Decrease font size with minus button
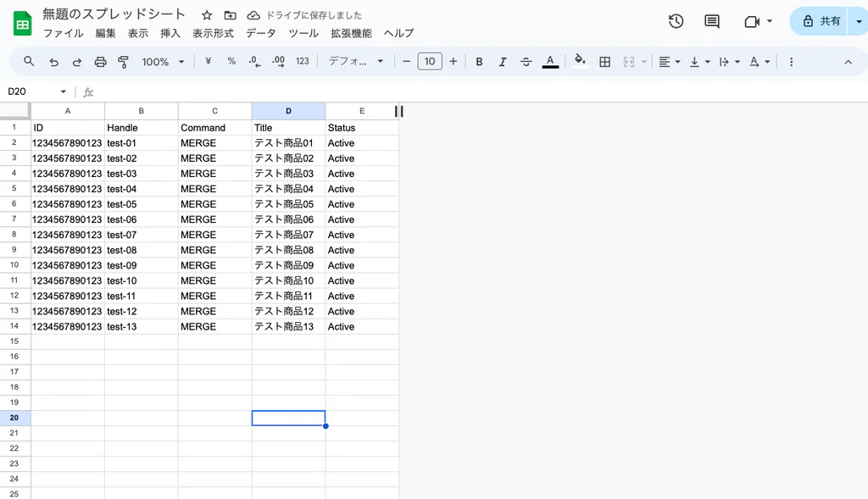The height and width of the screenshot is (499, 868). 406,61
